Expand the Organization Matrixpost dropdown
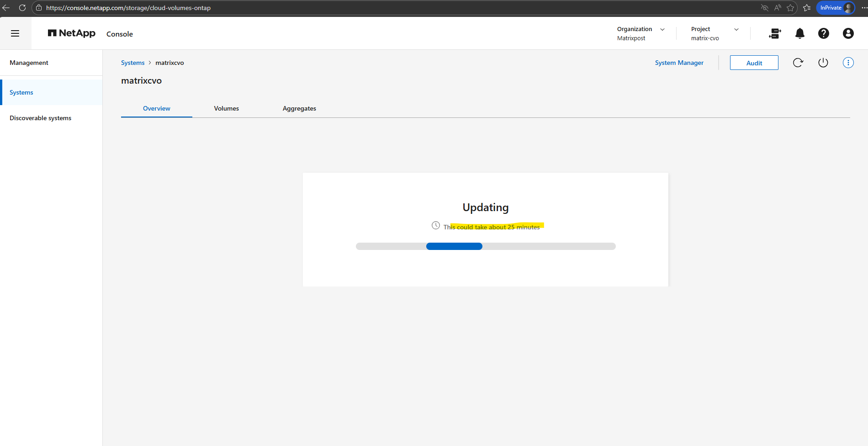Viewport: 868px width, 446px height. [x=641, y=33]
